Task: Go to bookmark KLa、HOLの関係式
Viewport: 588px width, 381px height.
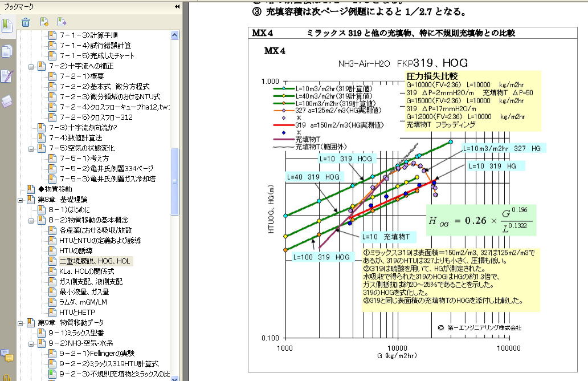Action: (x=87, y=271)
